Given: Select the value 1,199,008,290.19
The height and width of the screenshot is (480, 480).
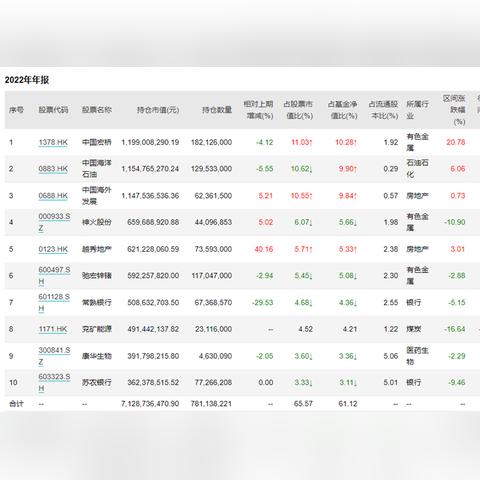Looking at the screenshot, I should (150, 142).
